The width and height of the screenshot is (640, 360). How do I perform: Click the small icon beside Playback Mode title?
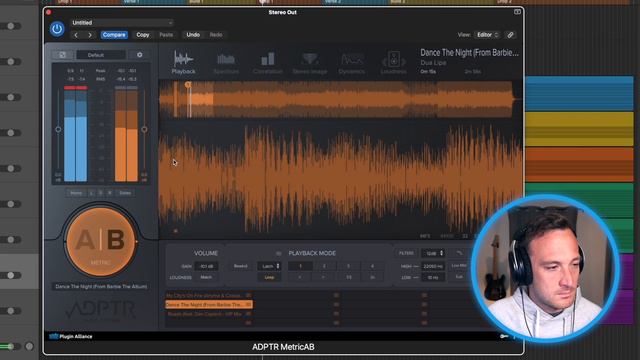click(279, 253)
